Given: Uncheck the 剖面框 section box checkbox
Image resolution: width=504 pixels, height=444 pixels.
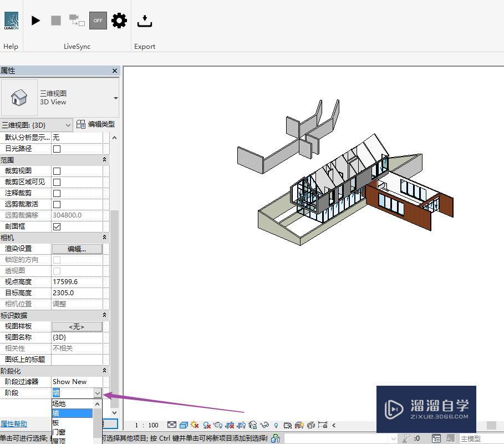Looking at the screenshot, I should pos(57,227).
